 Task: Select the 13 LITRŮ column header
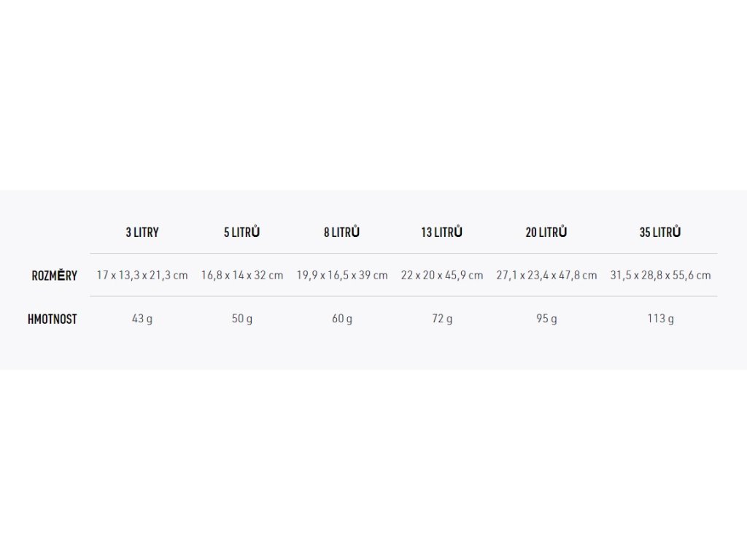coord(441,232)
